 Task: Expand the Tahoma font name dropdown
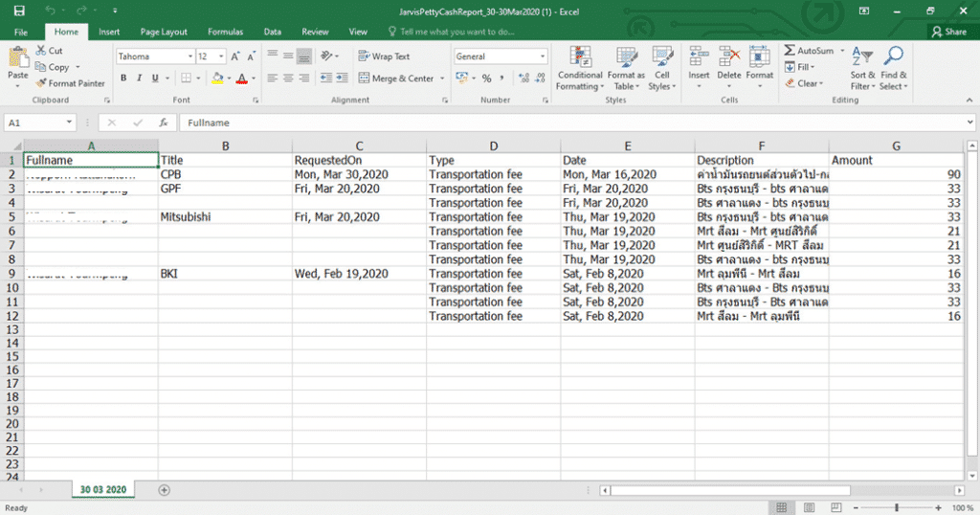coord(189,56)
